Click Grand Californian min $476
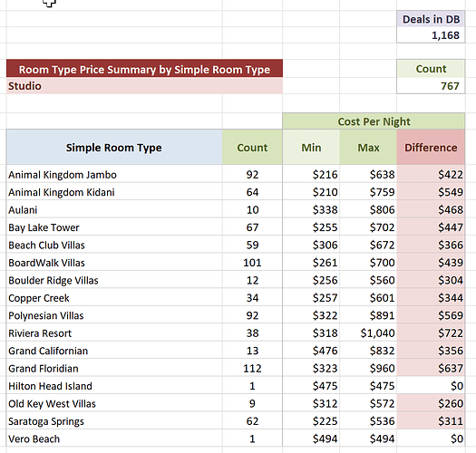This screenshot has height=453, width=476. (311, 351)
